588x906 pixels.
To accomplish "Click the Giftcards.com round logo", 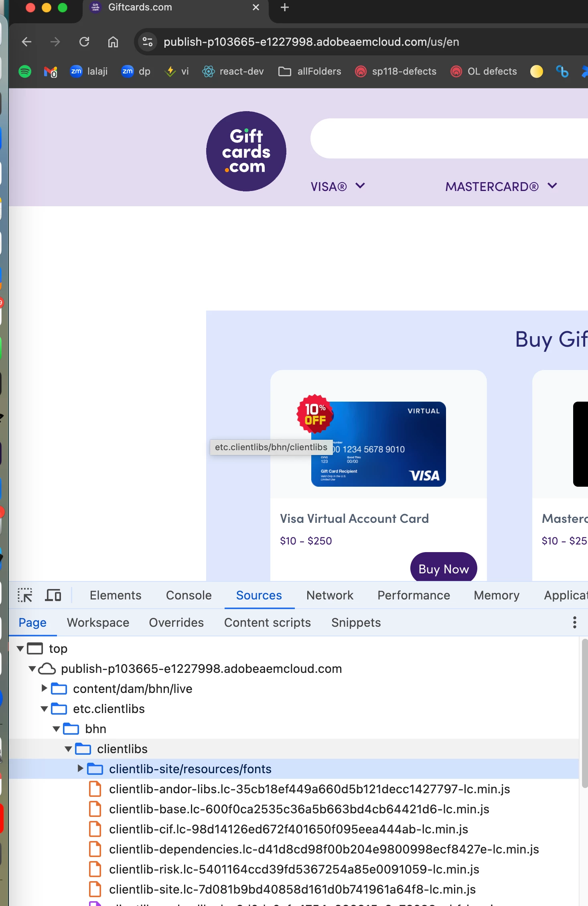I will (246, 151).
